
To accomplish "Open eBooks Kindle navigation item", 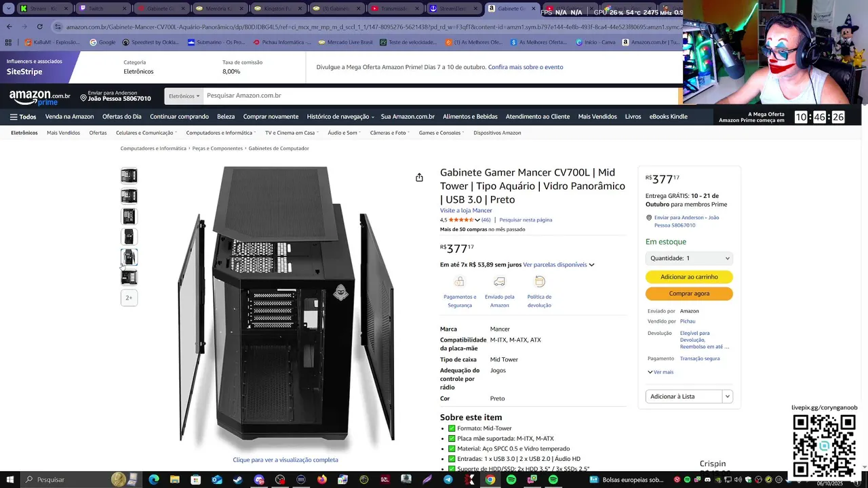I will (669, 117).
